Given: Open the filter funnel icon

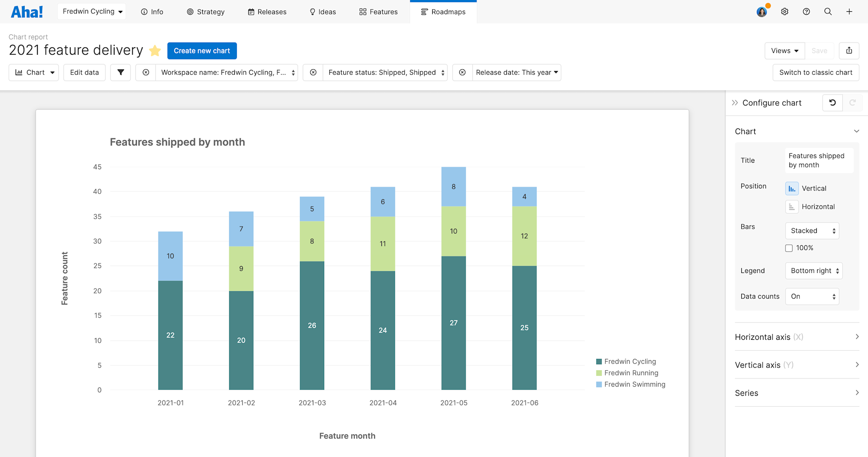Looking at the screenshot, I should 120,72.
